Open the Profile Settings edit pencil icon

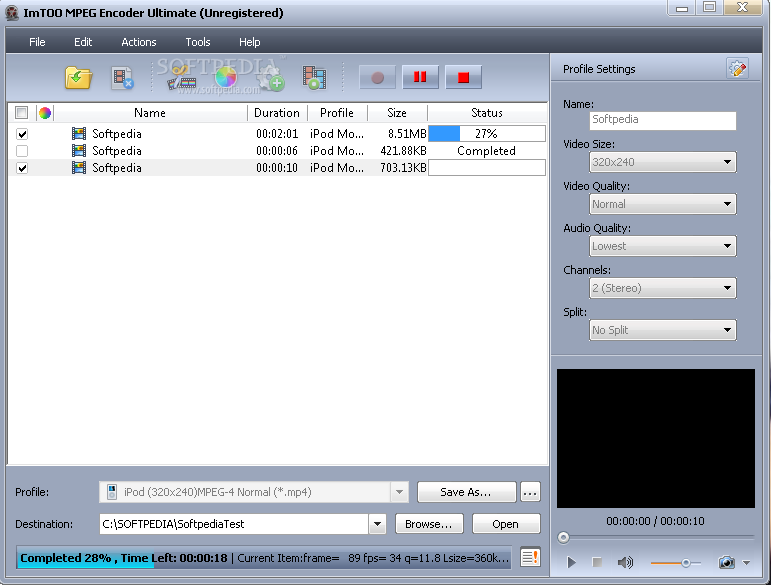737,68
